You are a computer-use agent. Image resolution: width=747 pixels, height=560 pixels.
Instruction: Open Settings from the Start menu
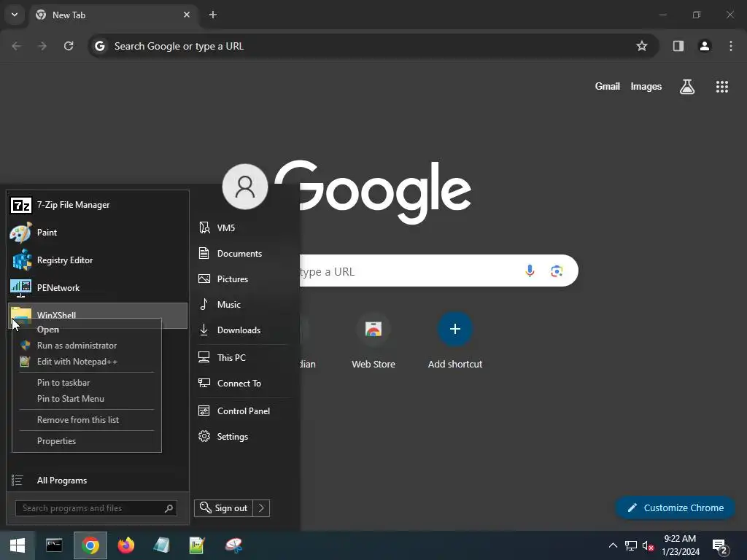point(243,437)
